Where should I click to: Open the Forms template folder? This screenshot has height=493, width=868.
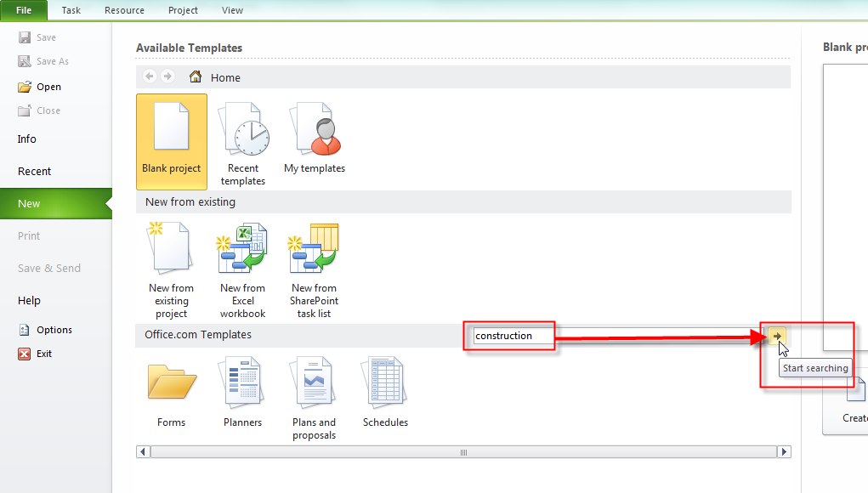[x=171, y=382]
